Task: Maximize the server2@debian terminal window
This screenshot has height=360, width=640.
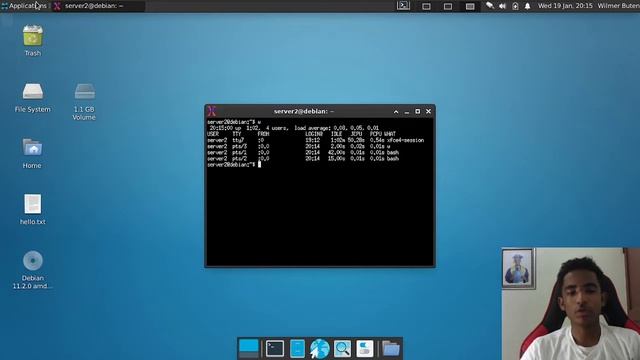Action: [x=418, y=111]
